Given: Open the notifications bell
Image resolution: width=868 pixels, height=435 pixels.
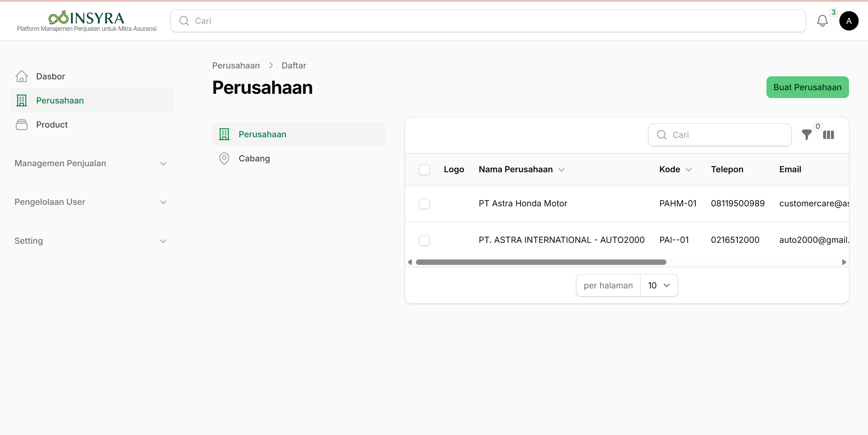Looking at the screenshot, I should point(822,21).
